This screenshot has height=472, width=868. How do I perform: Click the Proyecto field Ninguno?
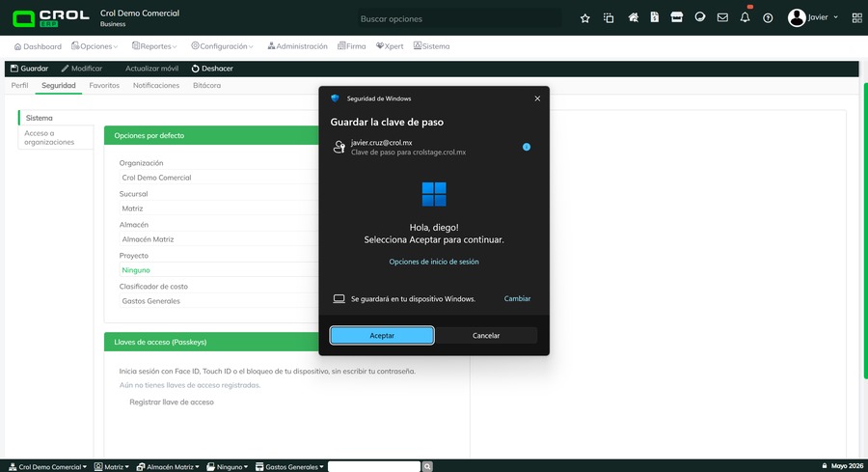click(219, 270)
